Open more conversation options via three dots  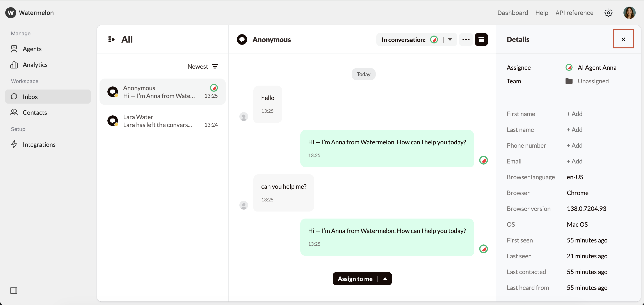[466, 39]
